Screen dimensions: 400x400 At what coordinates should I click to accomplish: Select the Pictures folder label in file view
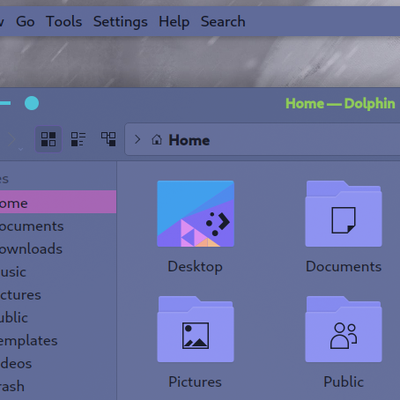coord(195,382)
